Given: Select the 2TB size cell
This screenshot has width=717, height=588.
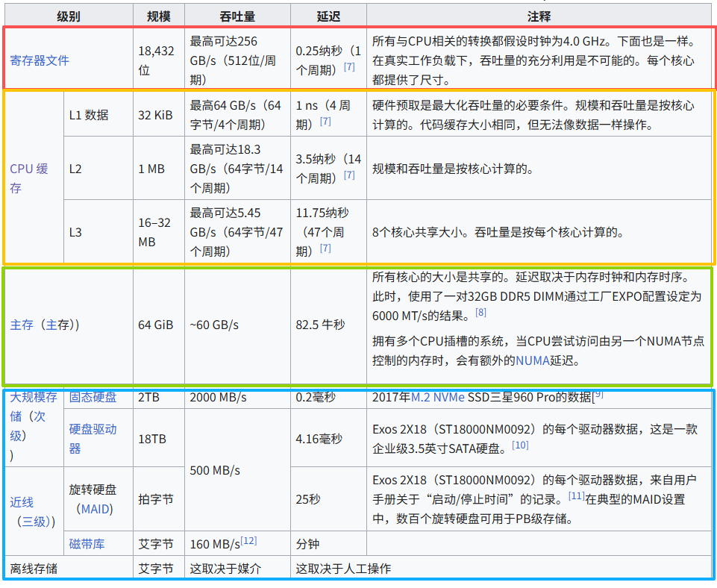Looking at the screenshot, I should coord(159,397).
